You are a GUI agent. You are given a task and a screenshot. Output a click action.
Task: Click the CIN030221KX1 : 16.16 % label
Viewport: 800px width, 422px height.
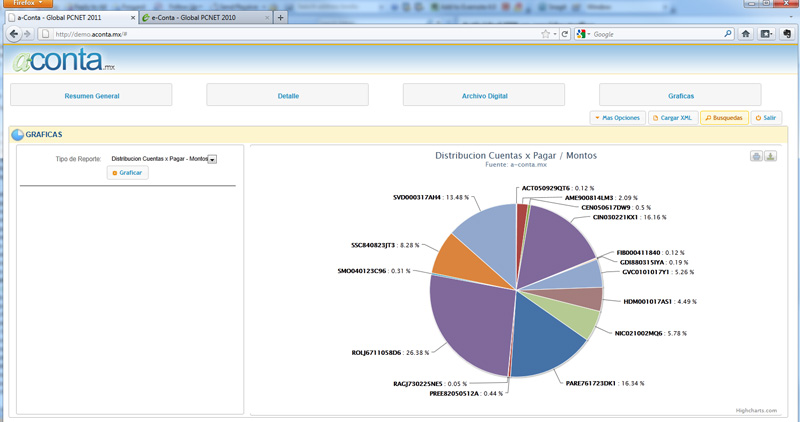click(630, 217)
